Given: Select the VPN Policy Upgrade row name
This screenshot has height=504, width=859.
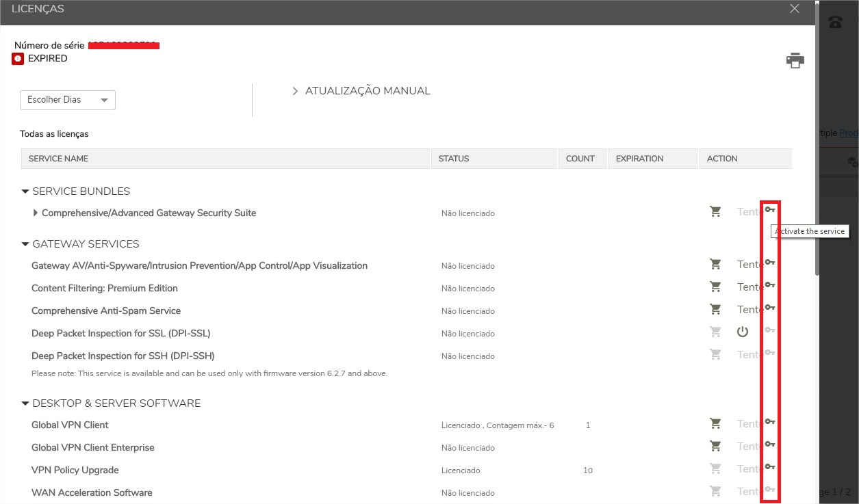Looking at the screenshot, I should [75, 470].
